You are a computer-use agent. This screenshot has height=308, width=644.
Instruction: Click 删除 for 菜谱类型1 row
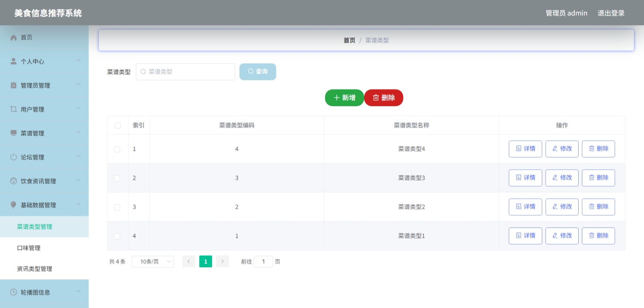598,236
